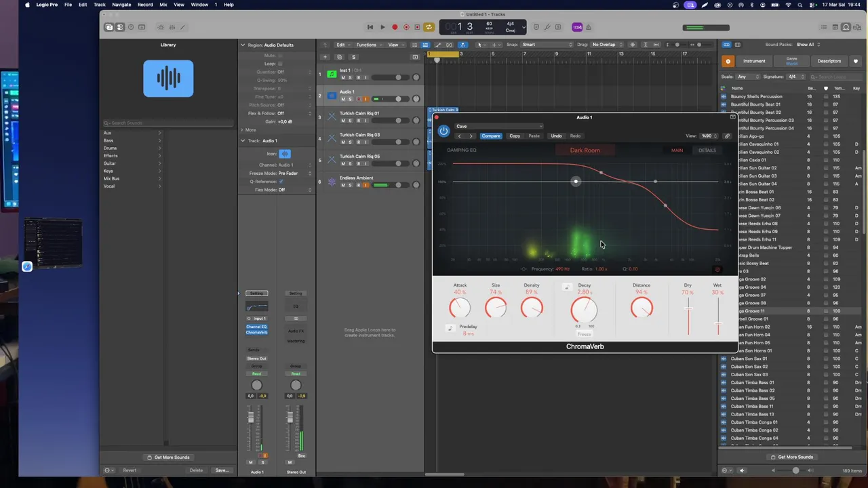Start playback with the Play button
The height and width of the screenshot is (488, 868).
(382, 27)
